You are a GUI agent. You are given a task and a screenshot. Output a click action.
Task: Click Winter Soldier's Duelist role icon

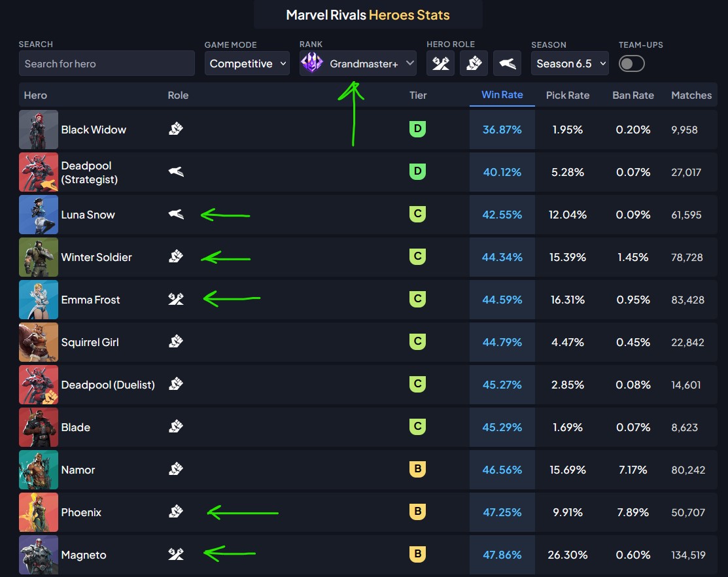pos(176,256)
